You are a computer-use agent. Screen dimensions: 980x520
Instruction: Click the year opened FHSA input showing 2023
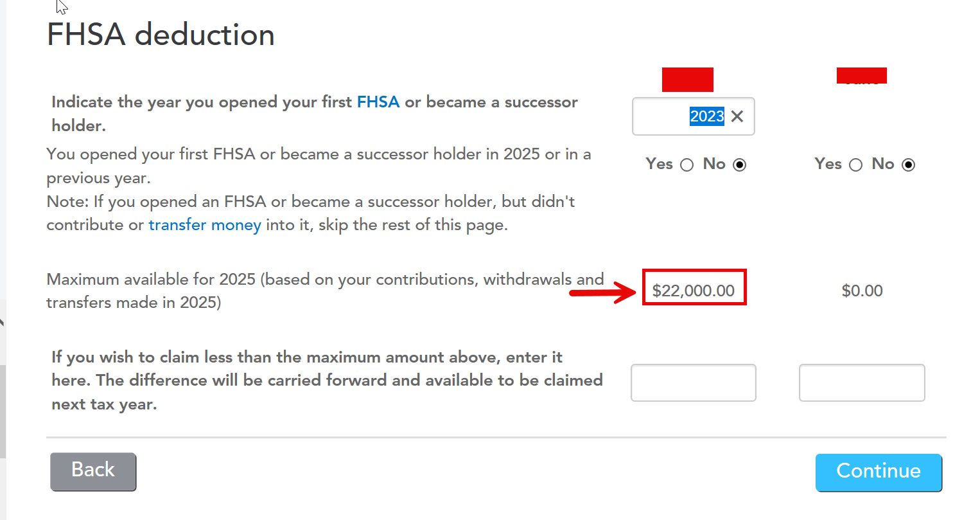click(x=681, y=116)
